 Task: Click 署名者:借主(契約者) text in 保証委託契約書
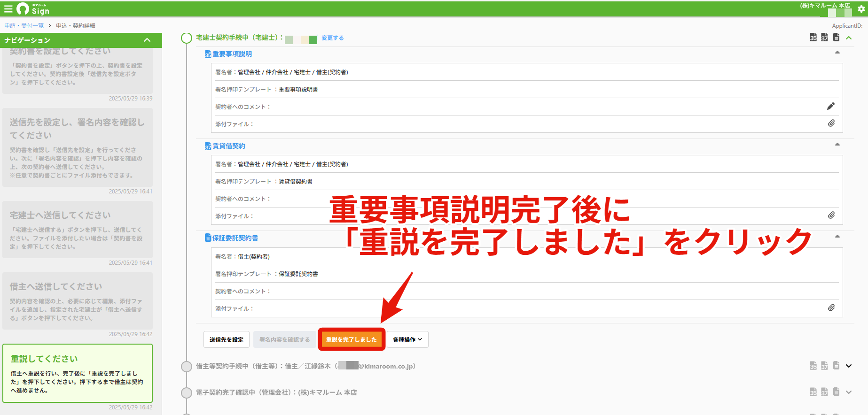pyautogui.click(x=242, y=256)
